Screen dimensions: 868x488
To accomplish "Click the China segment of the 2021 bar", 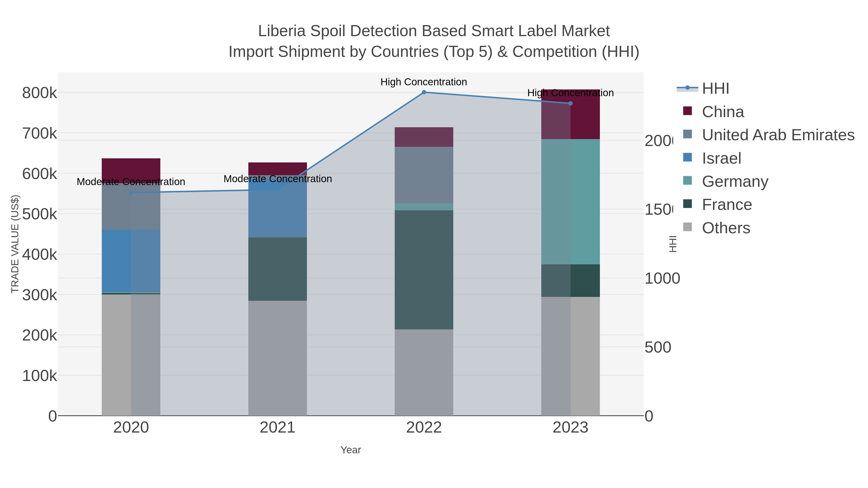I will tap(278, 169).
